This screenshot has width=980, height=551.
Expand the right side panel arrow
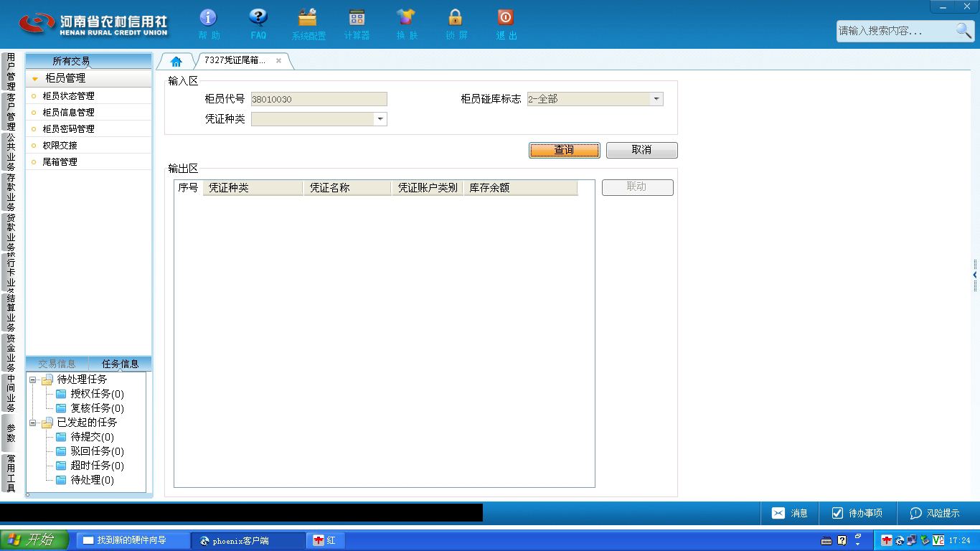(975, 275)
